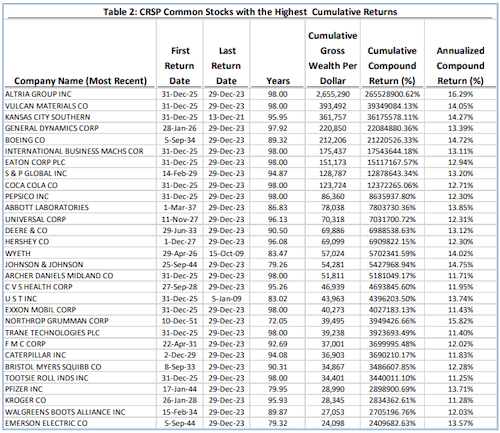Click the 16.29% annualized return cell
Viewport: 500px width, 433px height.
[x=460, y=94]
